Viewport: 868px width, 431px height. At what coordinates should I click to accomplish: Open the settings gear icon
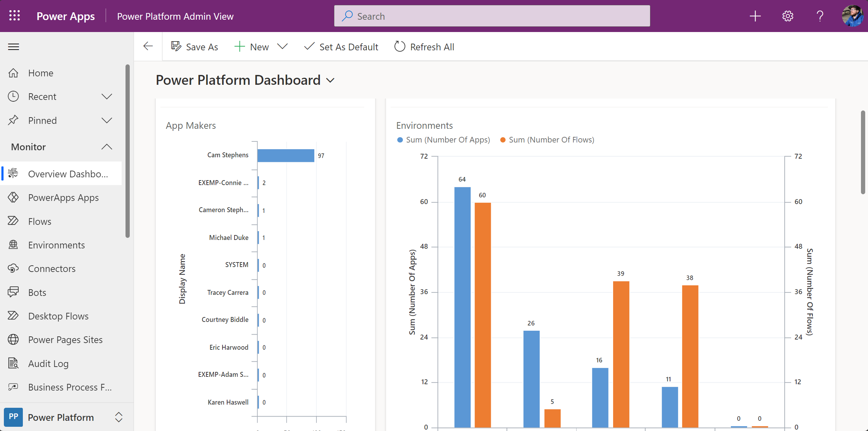[787, 16]
